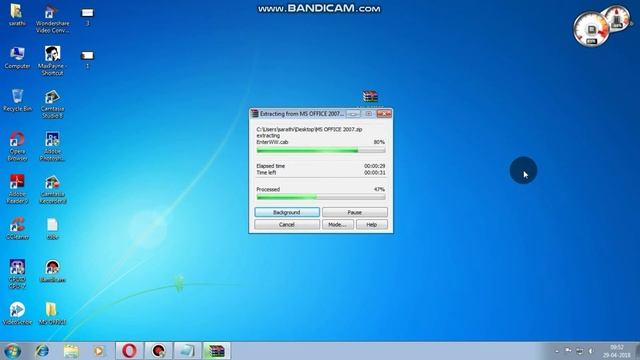Viewport: 640px width, 360px height.
Task: Click the CPU meter gadget dial
Action: 591,29
